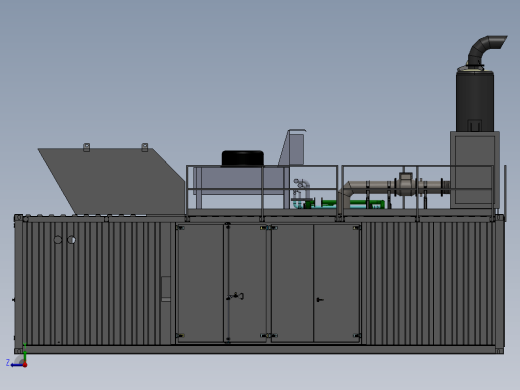Select the rightmost door panel
Image resolution: width=520 pixels, height=390 pixels.
click(337, 283)
